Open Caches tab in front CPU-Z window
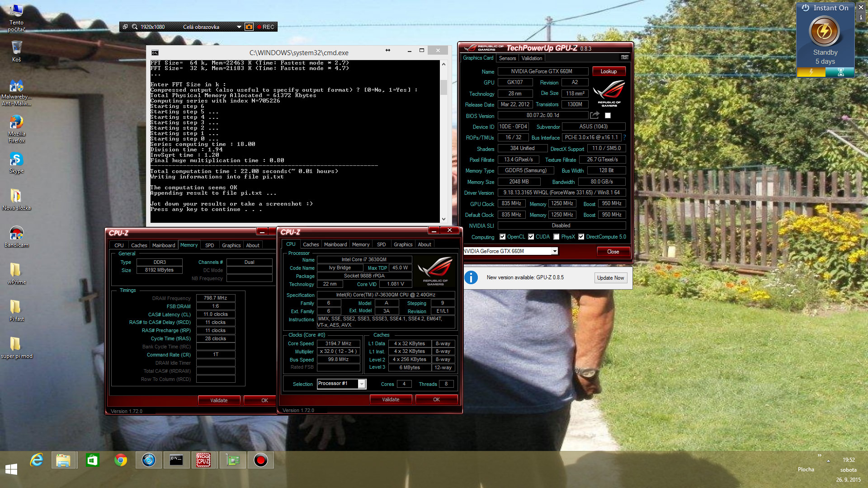 [x=311, y=244]
